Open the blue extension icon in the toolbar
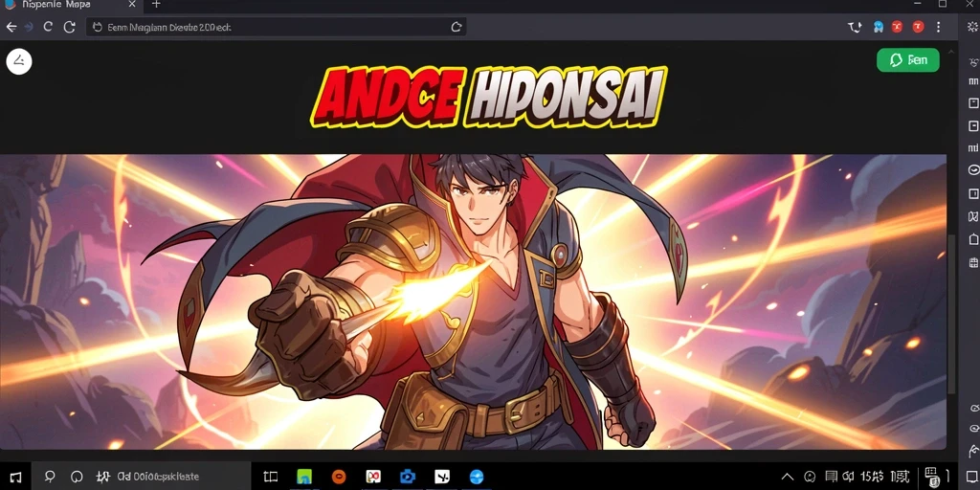The image size is (980, 490). (879, 27)
